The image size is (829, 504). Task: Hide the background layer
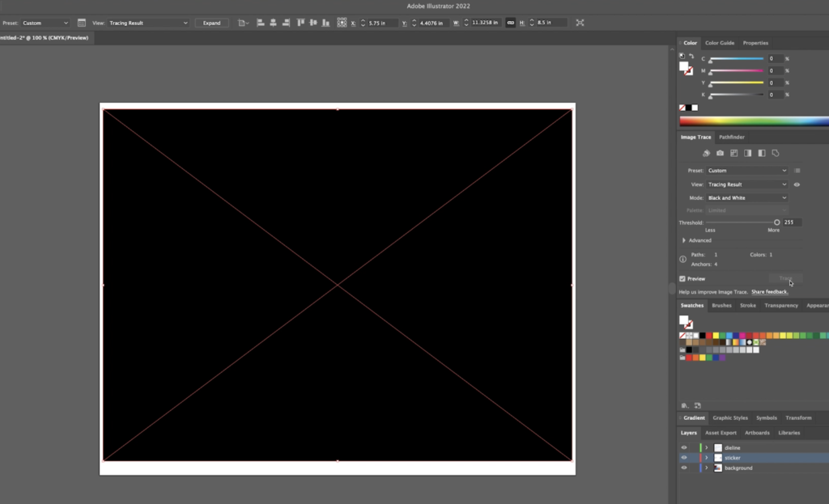pyautogui.click(x=684, y=468)
